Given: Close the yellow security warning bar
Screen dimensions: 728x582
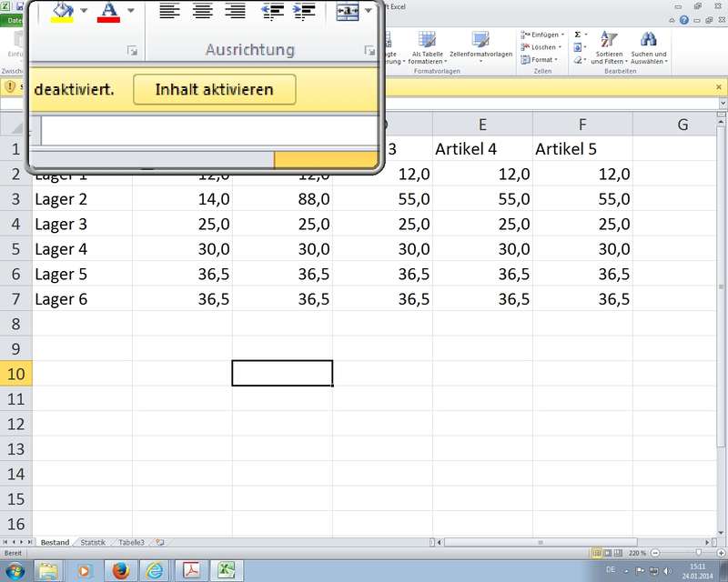Looking at the screenshot, I should [720, 86].
